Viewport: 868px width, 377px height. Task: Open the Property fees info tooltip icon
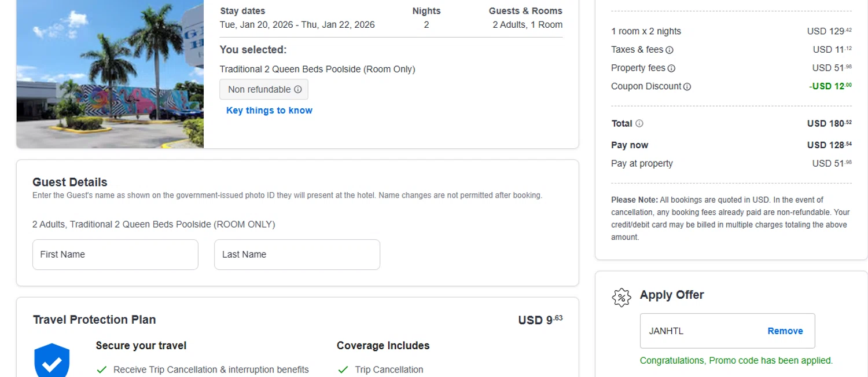click(x=671, y=68)
